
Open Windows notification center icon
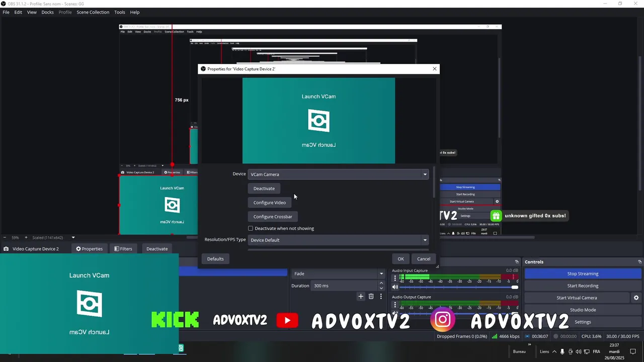pyautogui.click(x=633, y=351)
